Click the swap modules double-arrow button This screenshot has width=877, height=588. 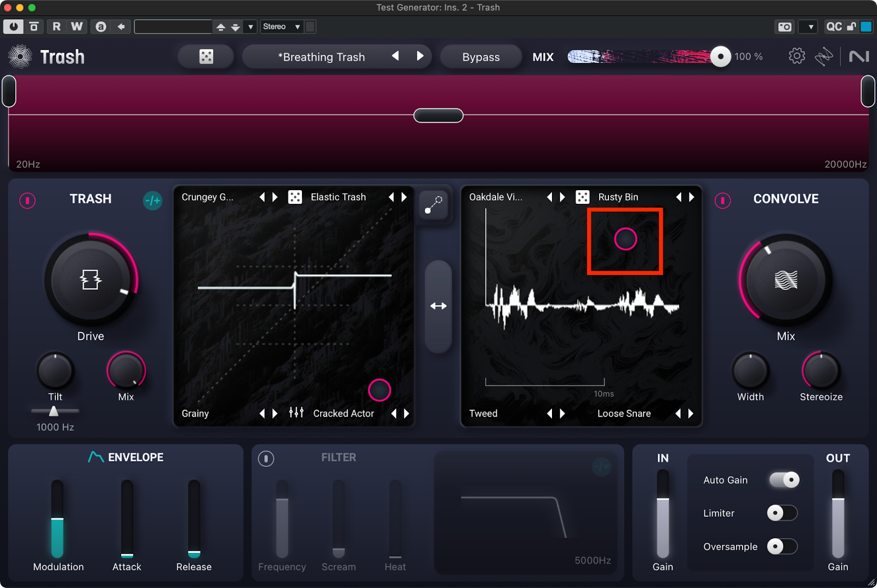438,306
